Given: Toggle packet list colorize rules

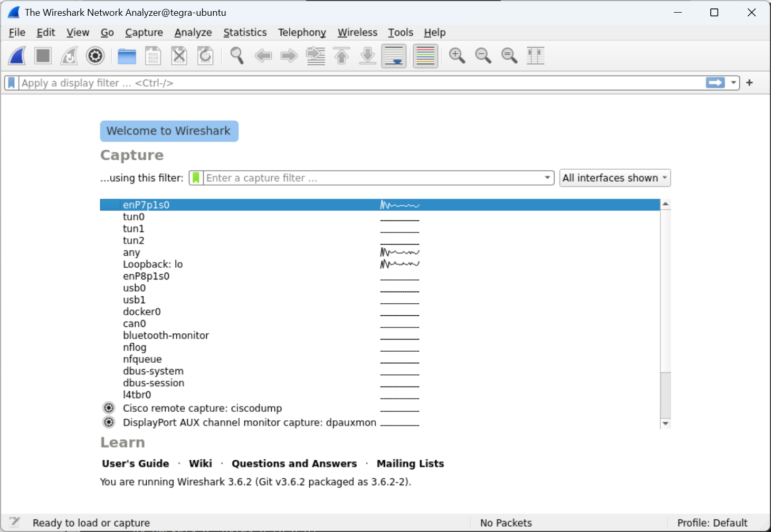Looking at the screenshot, I should pos(425,56).
